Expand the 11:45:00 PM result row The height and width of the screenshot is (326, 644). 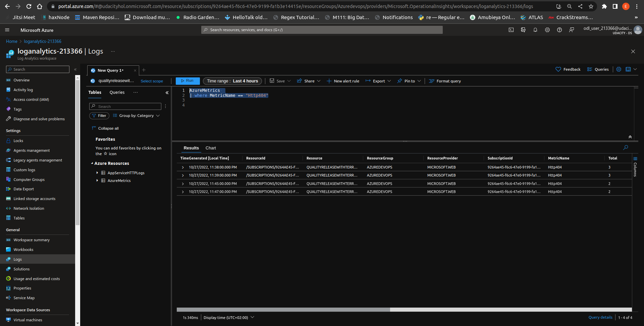[183, 184]
